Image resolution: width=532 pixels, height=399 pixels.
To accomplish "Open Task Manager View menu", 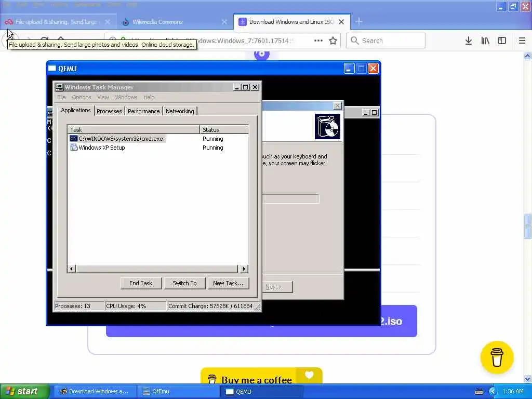I will [x=103, y=97].
